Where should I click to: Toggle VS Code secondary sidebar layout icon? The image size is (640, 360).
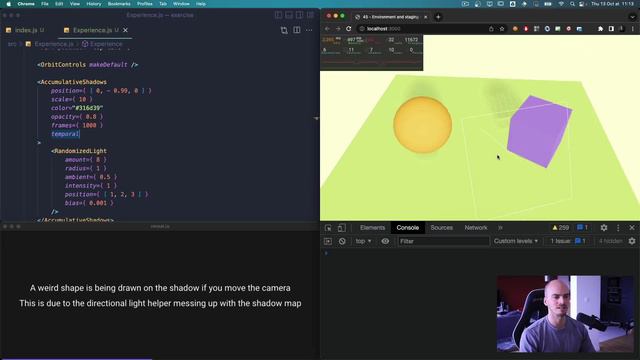(x=300, y=15)
